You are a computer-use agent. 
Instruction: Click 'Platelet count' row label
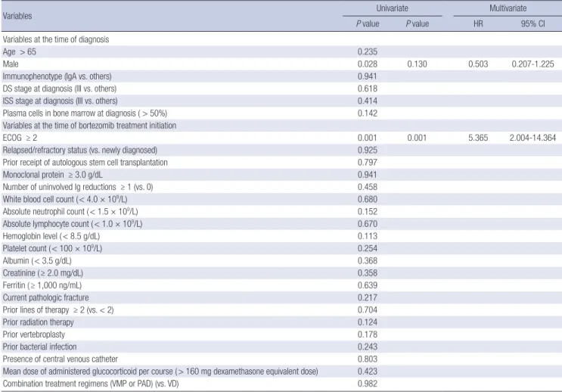[x=52, y=248]
